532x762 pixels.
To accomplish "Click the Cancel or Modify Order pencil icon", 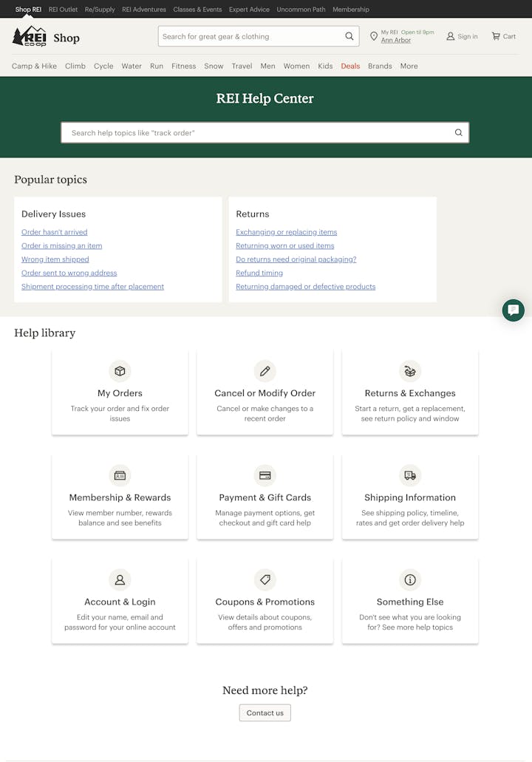I will pyautogui.click(x=265, y=371).
